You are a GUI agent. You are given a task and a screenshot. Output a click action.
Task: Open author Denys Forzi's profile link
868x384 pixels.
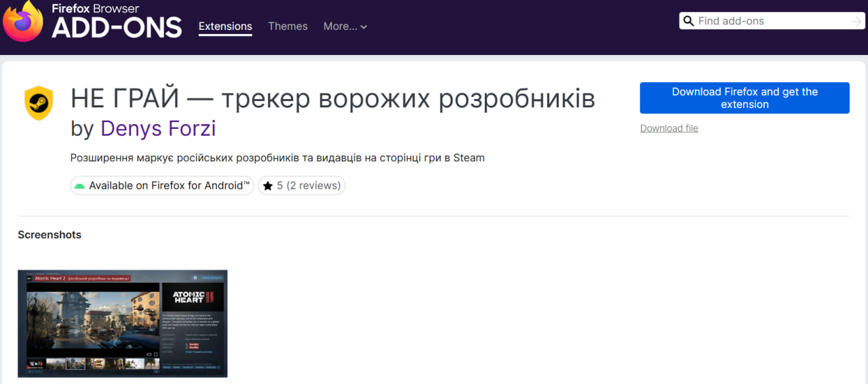[x=158, y=128]
